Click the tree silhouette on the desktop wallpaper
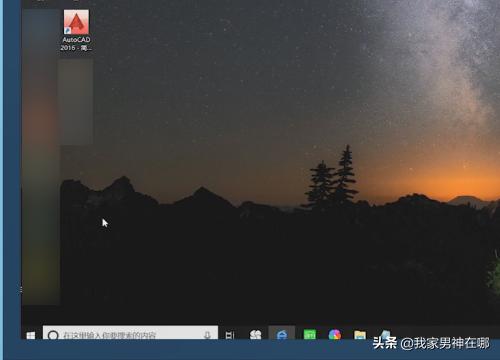Viewport: 500px width, 360px height. 332,177
